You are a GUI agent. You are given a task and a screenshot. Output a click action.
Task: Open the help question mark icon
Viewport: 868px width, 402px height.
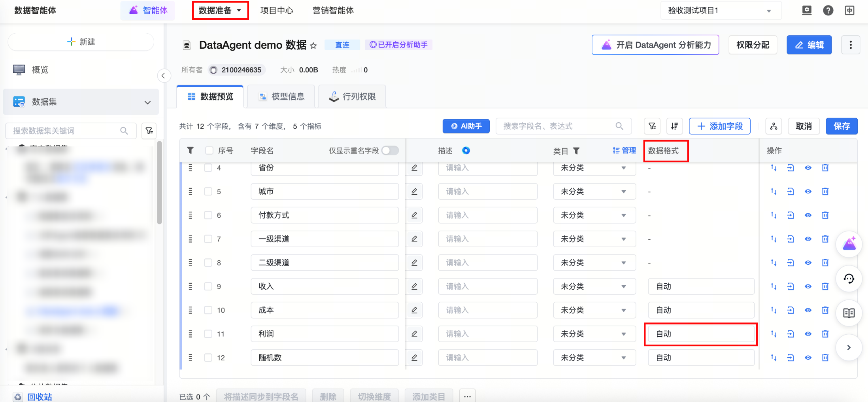(828, 11)
